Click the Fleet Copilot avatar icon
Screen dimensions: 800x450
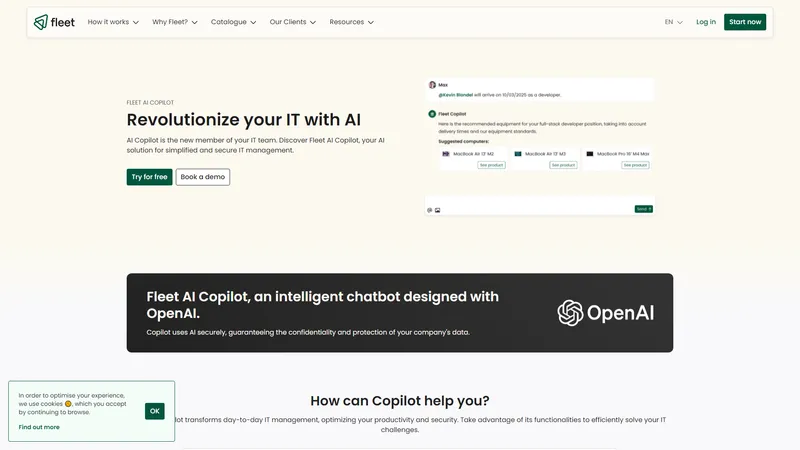(x=432, y=114)
